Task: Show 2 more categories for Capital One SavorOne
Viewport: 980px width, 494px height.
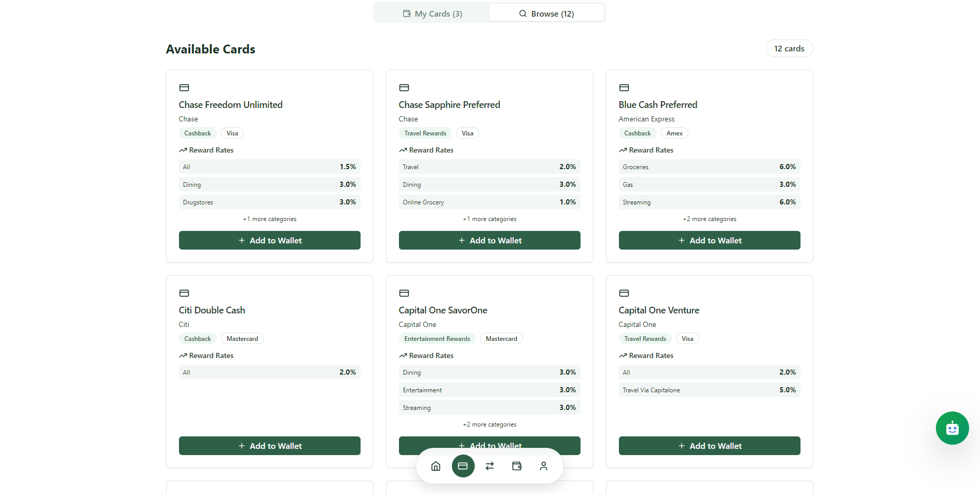Action: [x=490, y=424]
